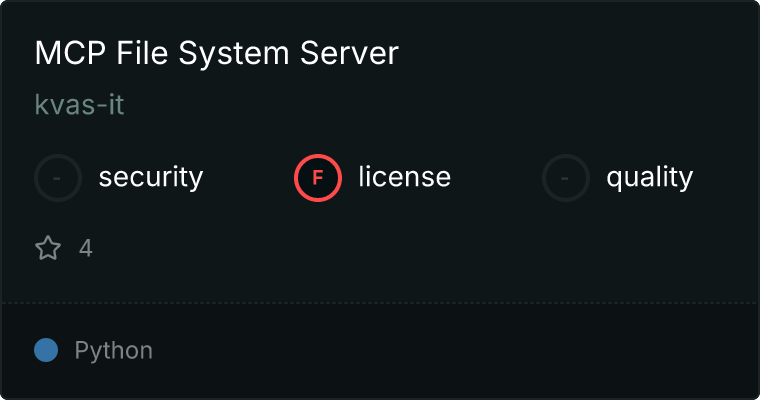Viewport: 760px width, 400px height.
Task: Click the star count number 4
Action: click(x=86, y=248)
